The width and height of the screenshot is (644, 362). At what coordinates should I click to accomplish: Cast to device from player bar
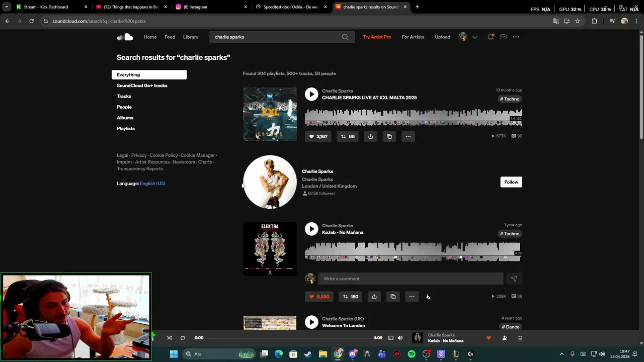390,338
